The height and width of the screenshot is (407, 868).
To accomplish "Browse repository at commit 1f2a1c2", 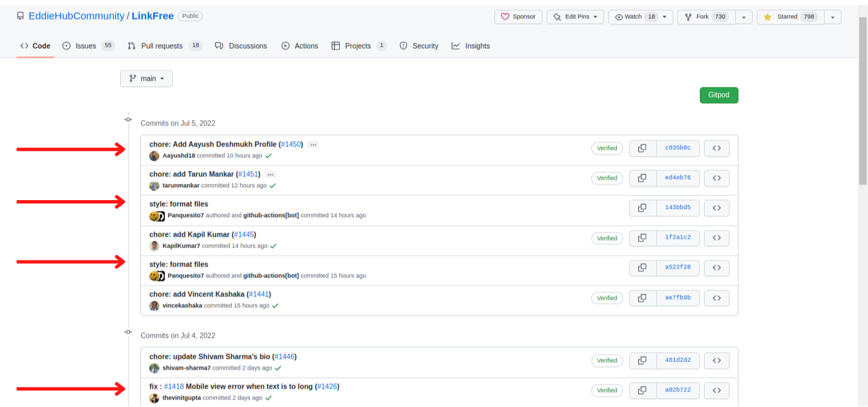I will tap(716, 238).
